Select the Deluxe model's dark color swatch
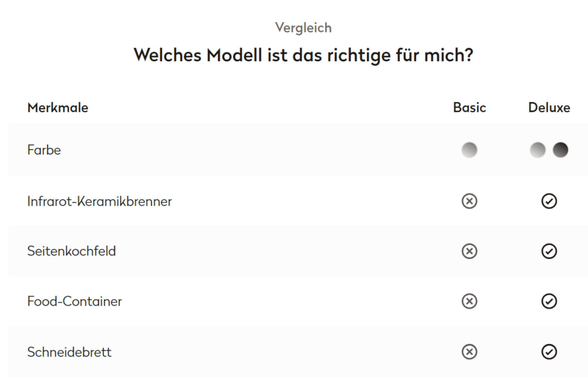588x392 pixels. [560, 150]
